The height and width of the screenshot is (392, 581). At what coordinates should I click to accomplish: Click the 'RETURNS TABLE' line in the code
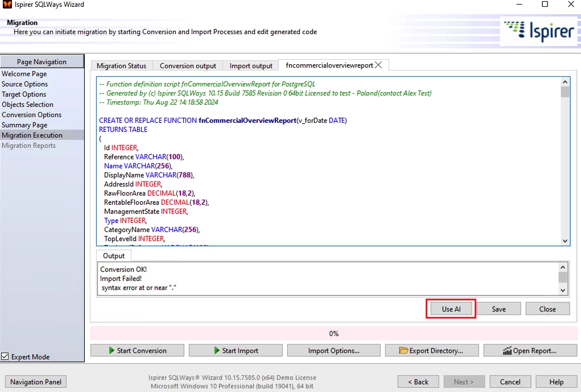123,129
